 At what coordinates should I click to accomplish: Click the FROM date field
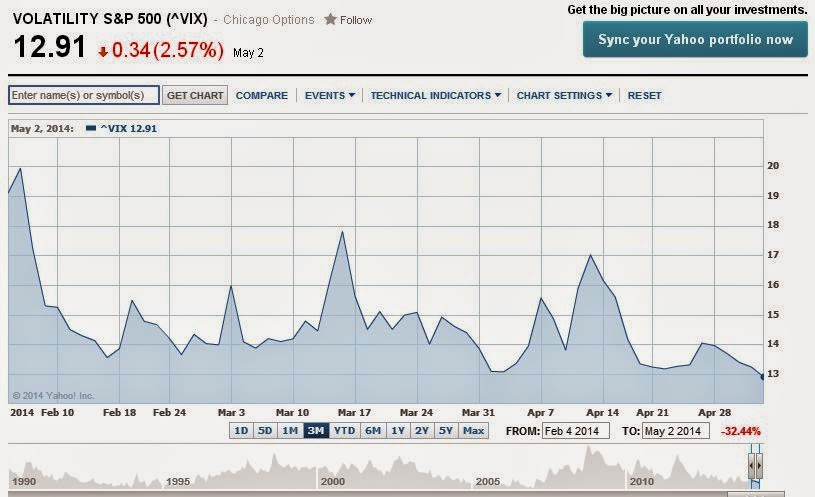(x=575, y=431)
